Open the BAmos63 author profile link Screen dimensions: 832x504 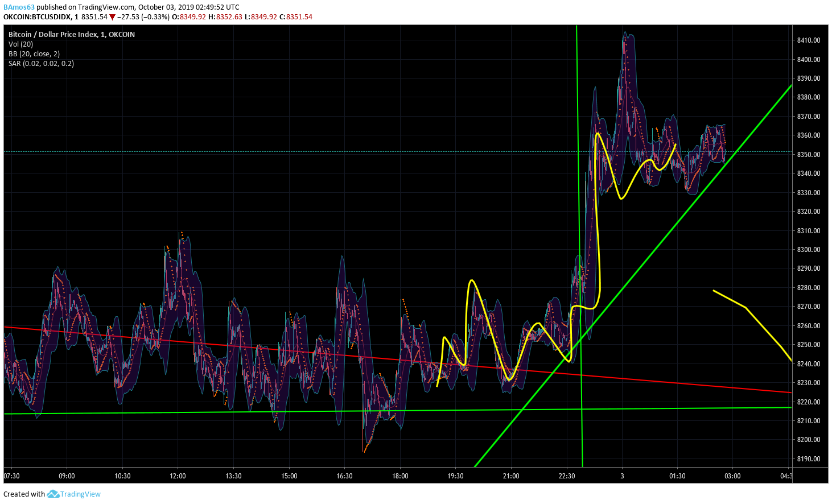click(x=19, y=7)
